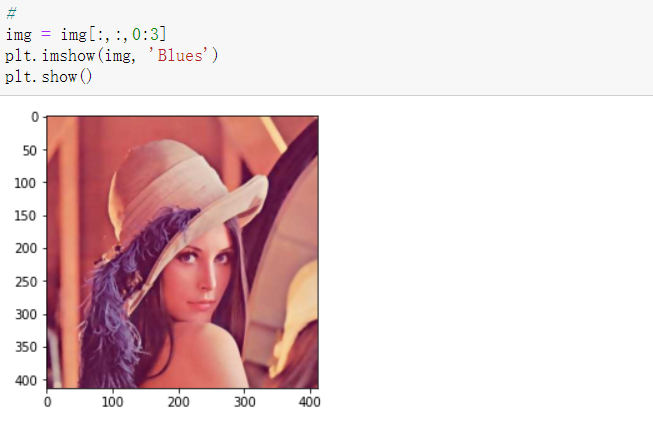Click the x-axis tick label 100
This screenshot has height=423, width=653.
(x=112, y=402)
